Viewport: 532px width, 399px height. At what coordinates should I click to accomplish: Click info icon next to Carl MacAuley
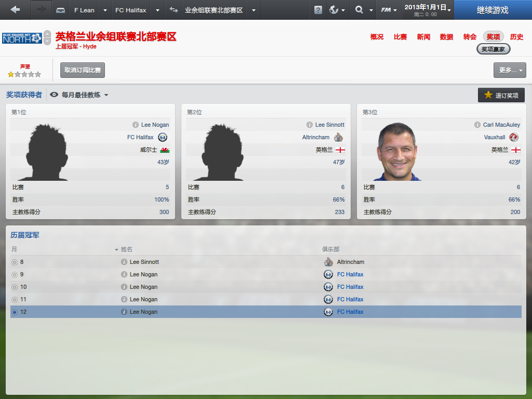[477, 125]
